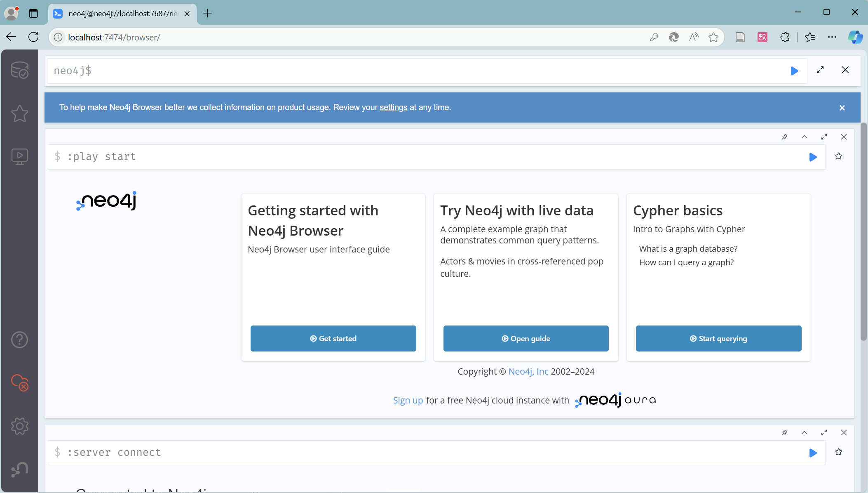Save :play start as favorite

click(x=839, y=156)
